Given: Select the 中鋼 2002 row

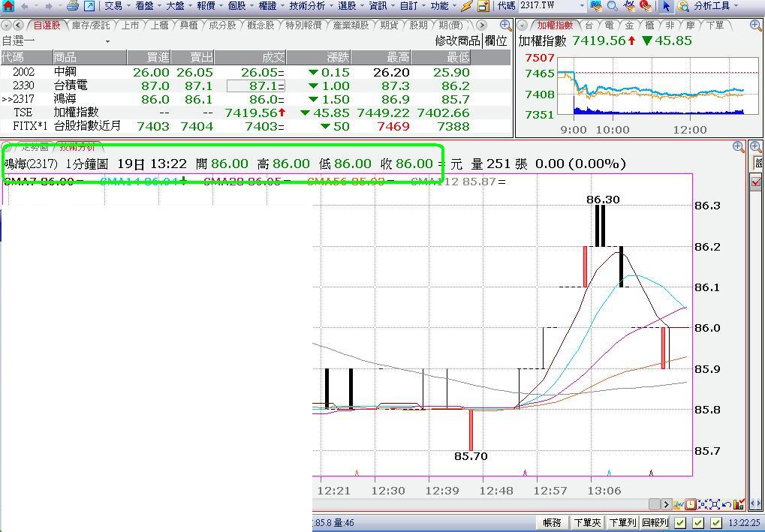Looking at the screenshot, I should (255, 72).
